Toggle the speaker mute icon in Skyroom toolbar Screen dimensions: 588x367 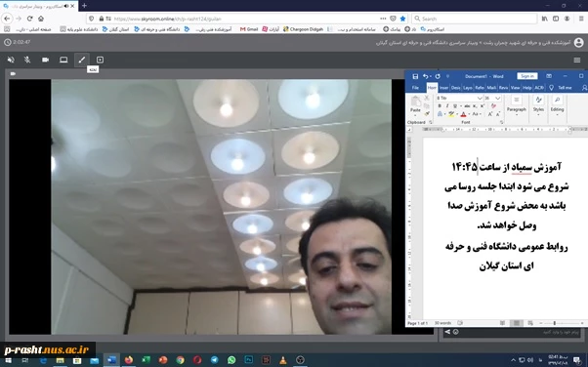click(x=11, y=60)
